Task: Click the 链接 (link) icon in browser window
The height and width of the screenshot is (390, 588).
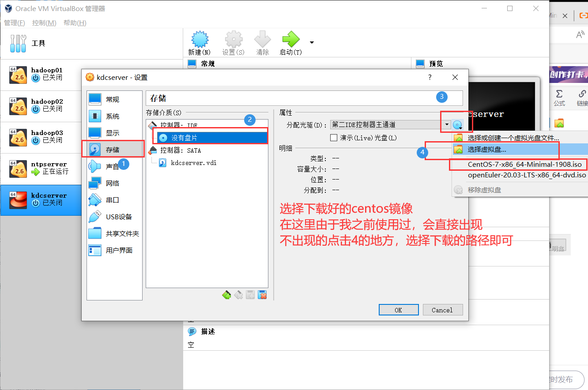Action: tap(582, 98)
